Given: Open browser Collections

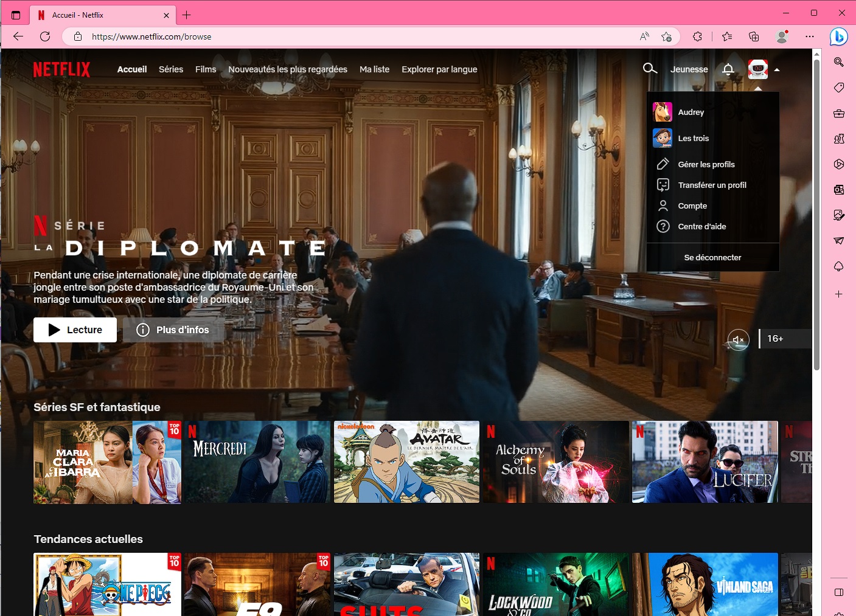Looking at the screenshot, I should click(754, 36).
